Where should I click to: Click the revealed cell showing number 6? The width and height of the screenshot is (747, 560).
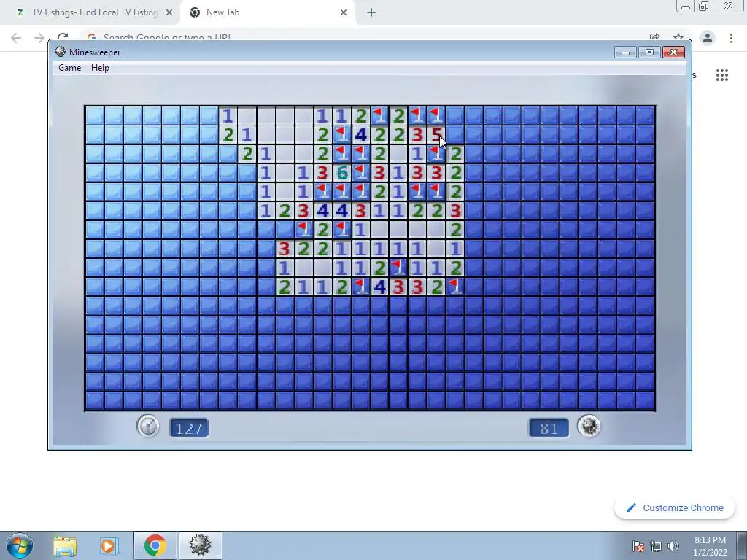pyautogui.click(x=341, y=172)
